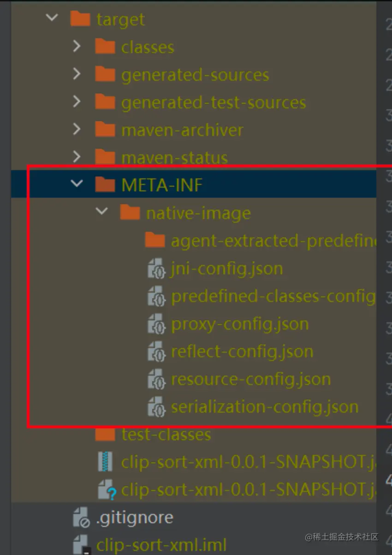Click the serialization-config.json file icon
Viewport: 392px width, 555px height.
coord(156,407)
